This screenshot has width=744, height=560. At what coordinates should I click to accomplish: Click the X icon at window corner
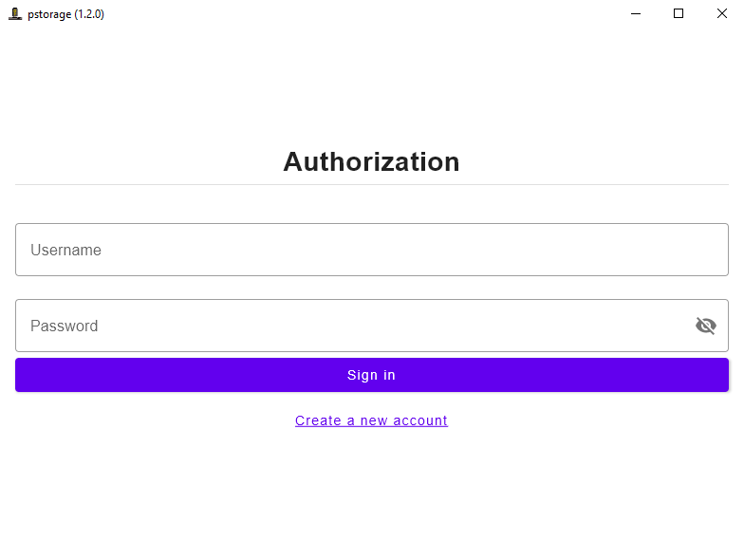click(721, 14)
